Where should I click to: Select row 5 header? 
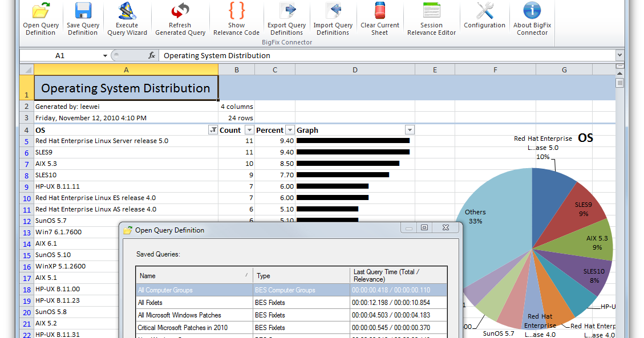pos(27,141)
